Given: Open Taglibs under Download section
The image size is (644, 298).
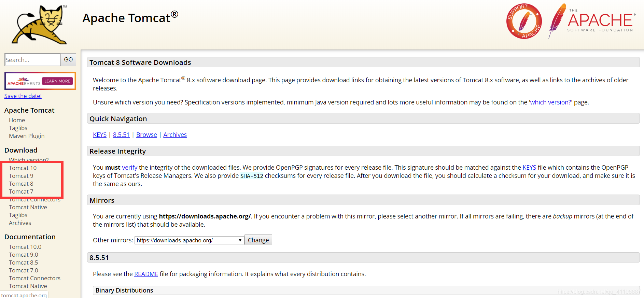Looking at the screenshot, I should tap(18, 215).
